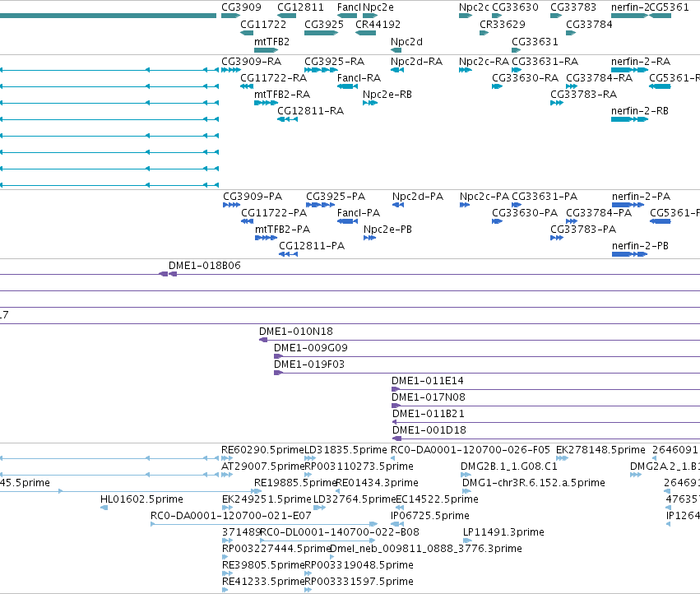700x594 pixels.
Task: Select the Fancl-PA protein feature
Action: click(347, 221)
